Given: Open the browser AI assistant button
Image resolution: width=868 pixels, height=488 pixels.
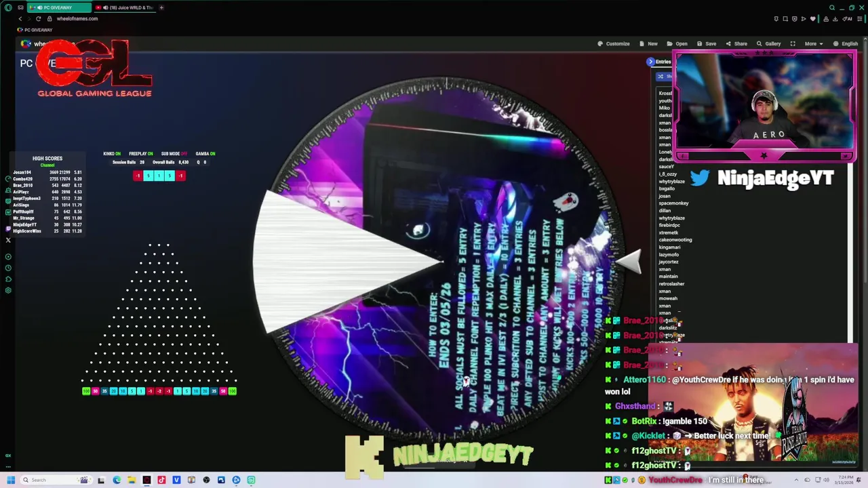Looking at the screenshot, I should [848, 18].
